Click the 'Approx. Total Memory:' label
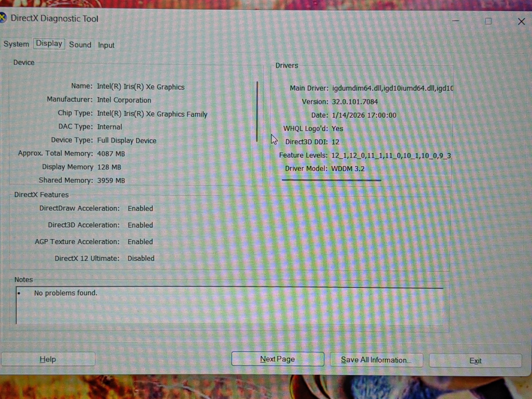Viewport: 532px width, 399px height. click(x=56, y=154)
